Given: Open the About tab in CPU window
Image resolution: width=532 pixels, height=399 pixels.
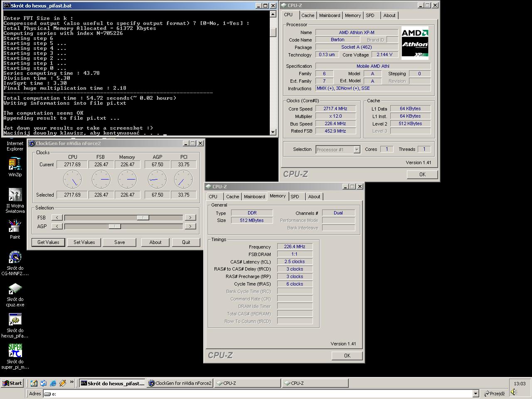Looking at the screenshot, I should click(389, 15).
